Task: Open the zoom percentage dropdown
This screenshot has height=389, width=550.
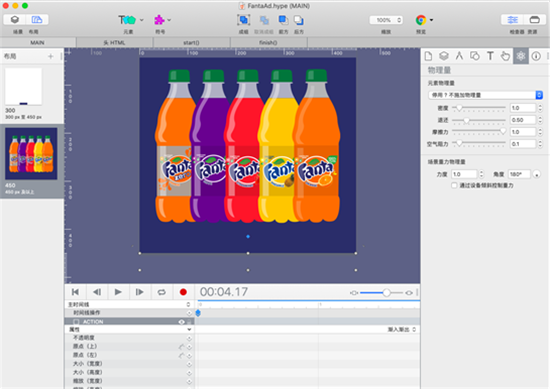Action: (x=386, y=20)
